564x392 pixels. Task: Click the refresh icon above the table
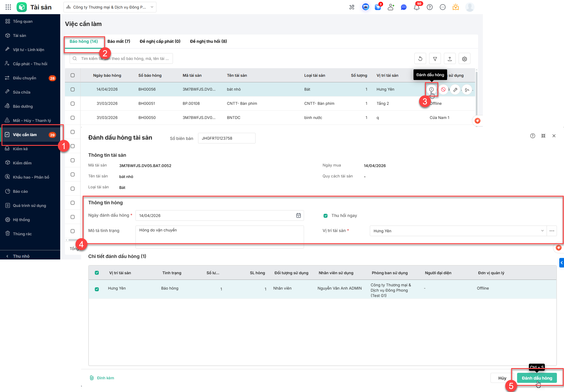tap(420, 59)
